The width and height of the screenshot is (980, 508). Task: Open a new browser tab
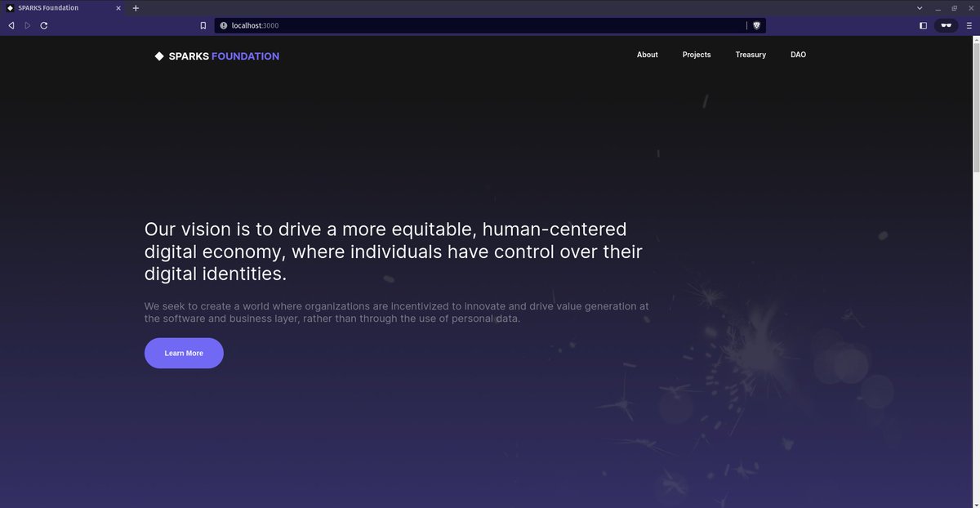(136, 7)
